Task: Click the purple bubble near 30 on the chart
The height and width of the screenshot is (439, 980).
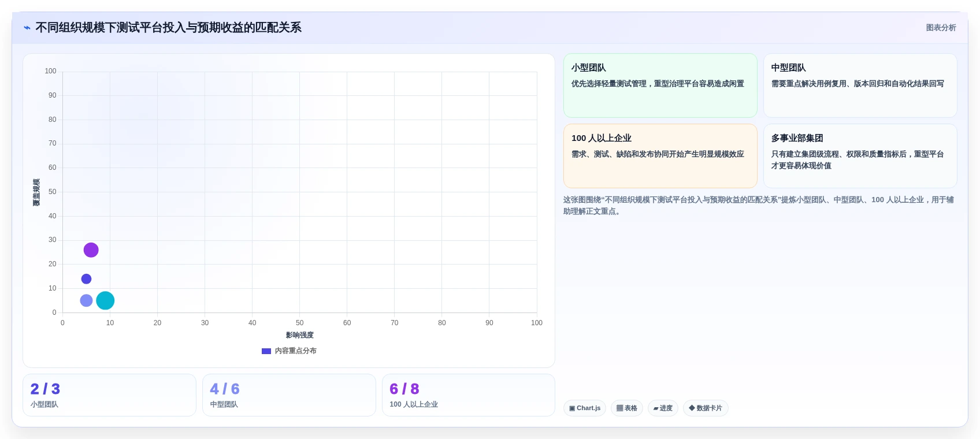Action: (91, 250)
